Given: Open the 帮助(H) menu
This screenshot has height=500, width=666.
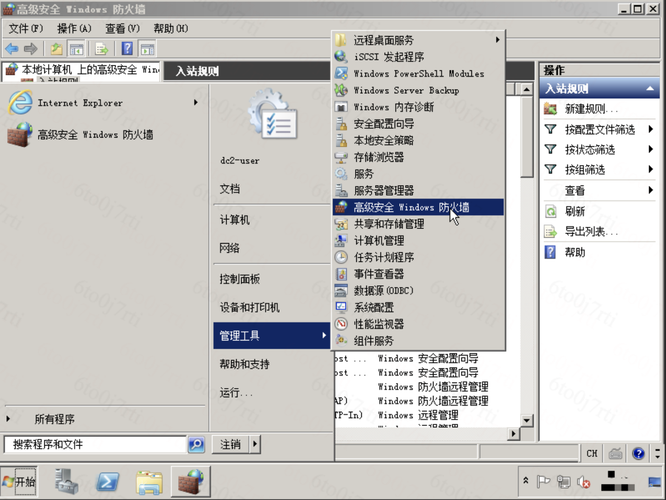Looking at the screenshot, I should [x=171, y=28].
